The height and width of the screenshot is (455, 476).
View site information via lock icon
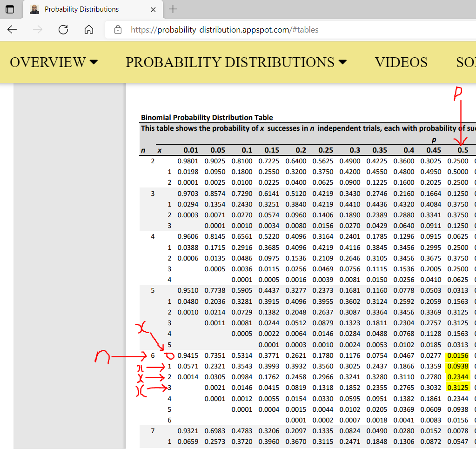[118, 30]
